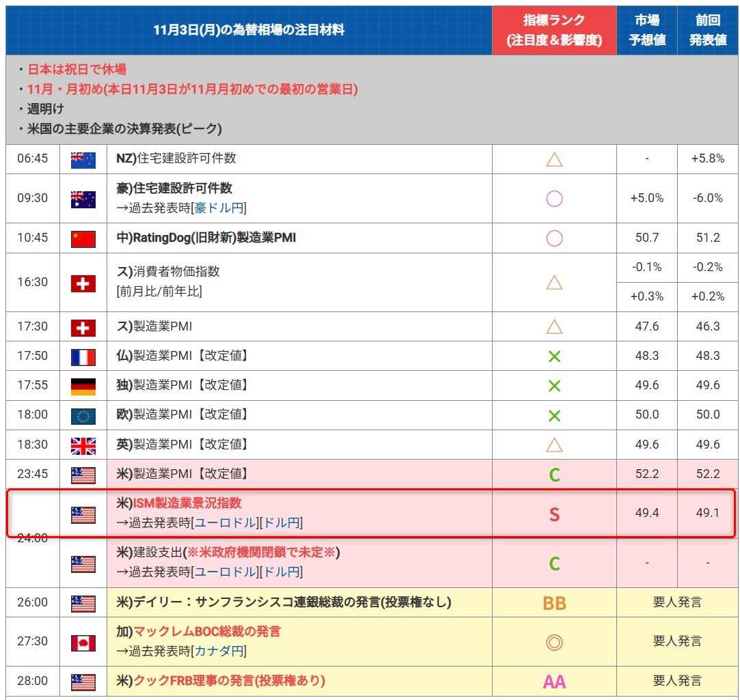Select the pink AA rank symbol
740x700 pixels.
coord(554,681)
